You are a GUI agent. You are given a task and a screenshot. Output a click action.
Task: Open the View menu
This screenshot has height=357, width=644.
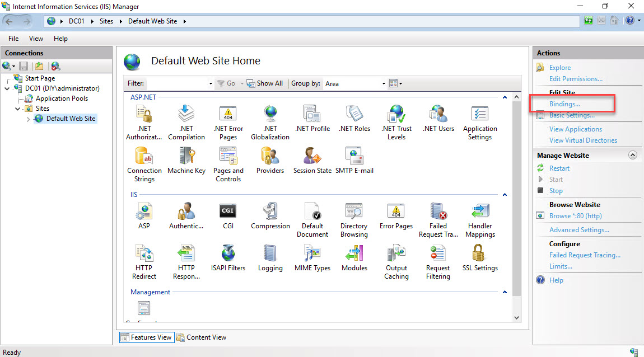tap(36, 39)
